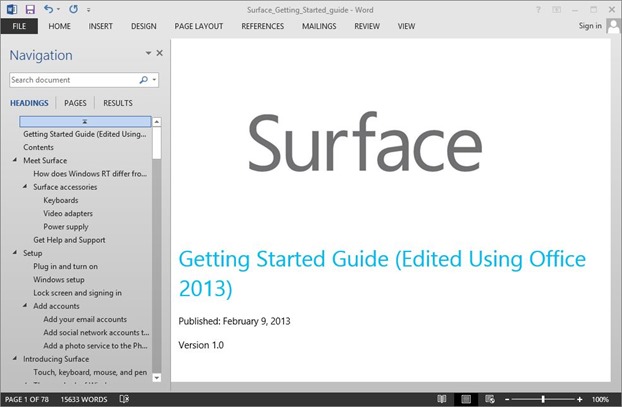Collapse the Introducing Surface heading
622x407 pixels.
(x=15, y=359)
